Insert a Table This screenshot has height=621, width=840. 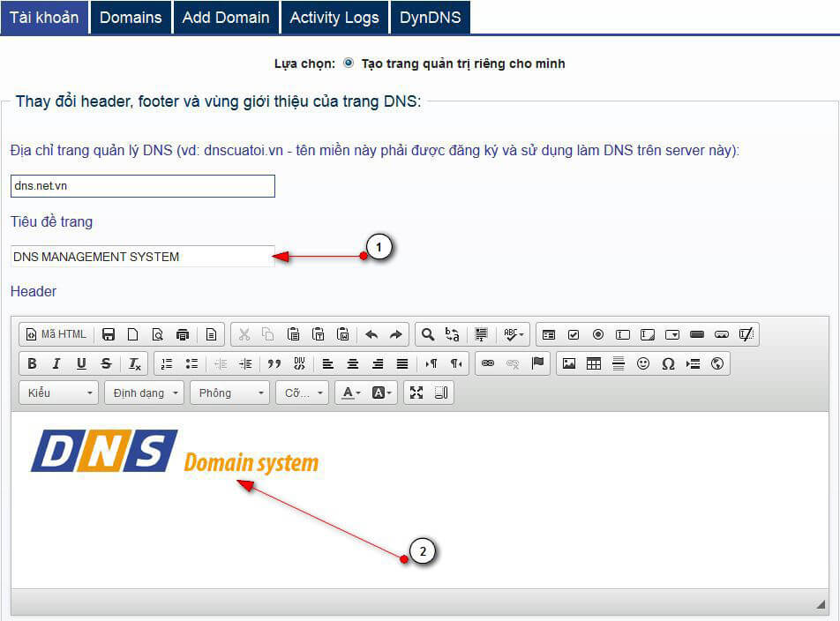[594, 364]
